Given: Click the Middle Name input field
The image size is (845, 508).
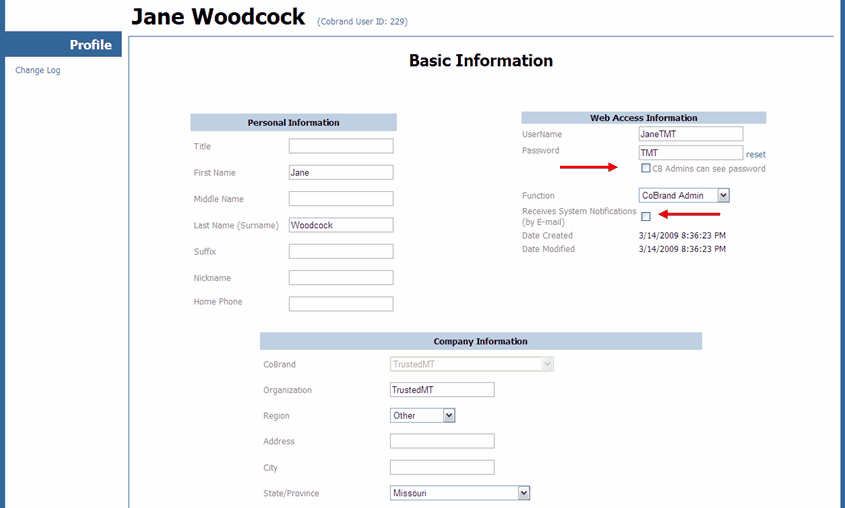Looking at the screenshot, I should tap(341, 199).
